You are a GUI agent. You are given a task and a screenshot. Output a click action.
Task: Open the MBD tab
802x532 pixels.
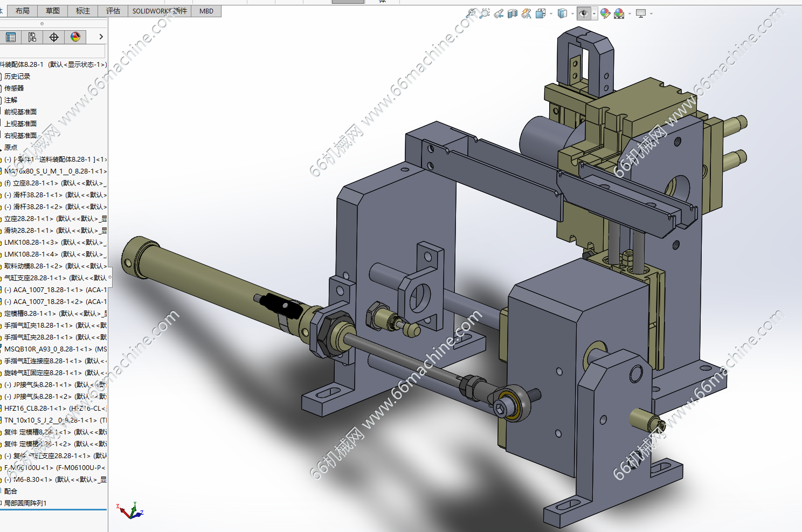coord(206,11)
